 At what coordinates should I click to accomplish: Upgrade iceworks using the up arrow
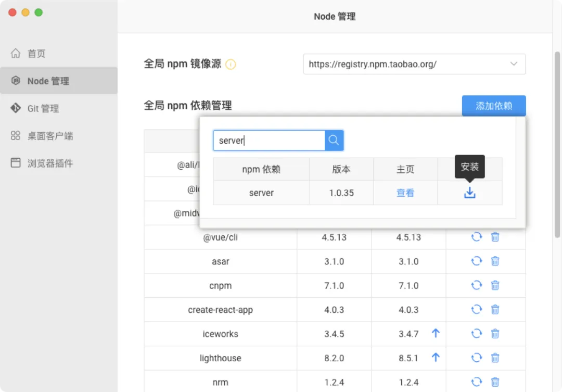[x=436, y=334]
